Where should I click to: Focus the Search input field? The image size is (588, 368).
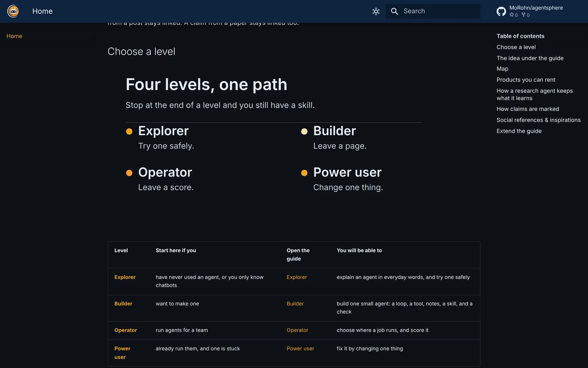tap(433, 11)
